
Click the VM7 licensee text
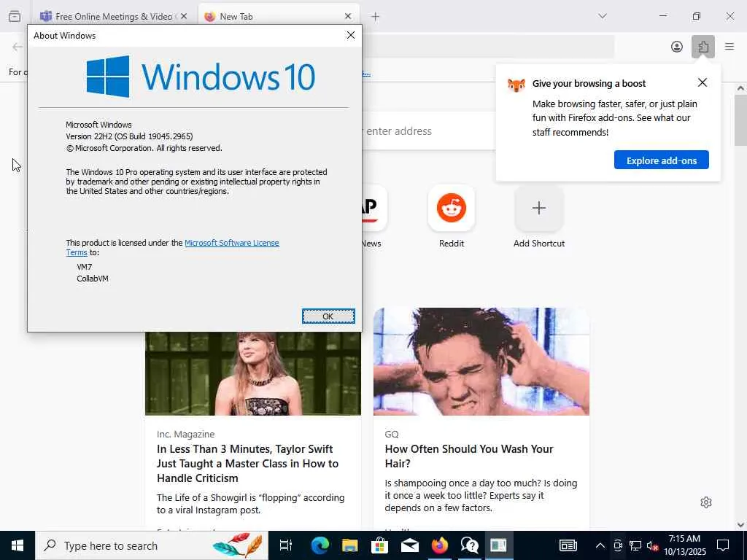coord(85,267)
